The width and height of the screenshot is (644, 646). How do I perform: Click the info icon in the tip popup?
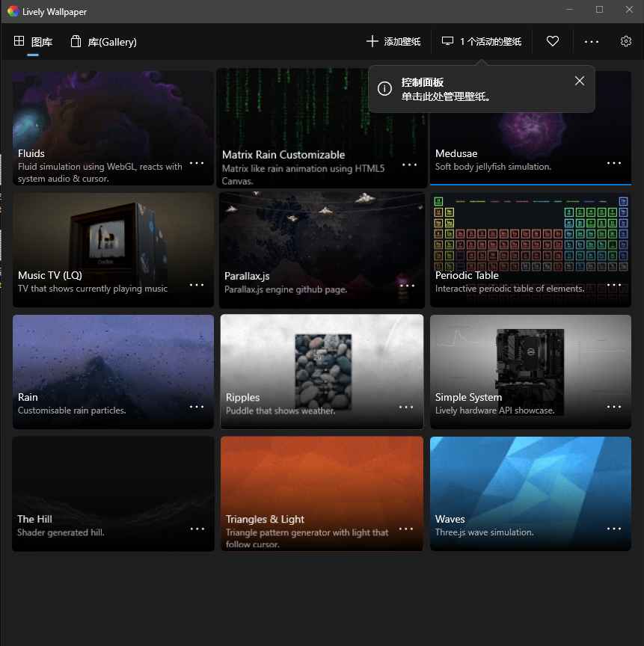pos(384,89)
